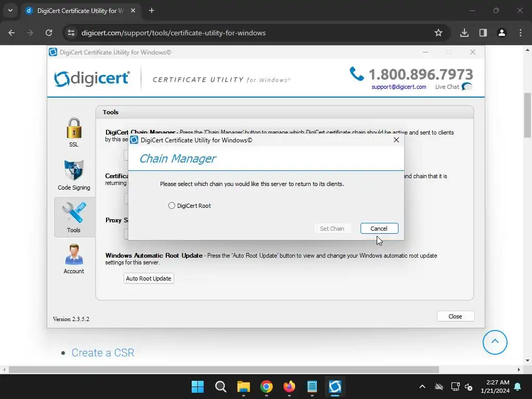The width and height of the screenshot is (532, 399).
Task: Open the tab search dropdown arrow
Action: (x=10, y=10)
